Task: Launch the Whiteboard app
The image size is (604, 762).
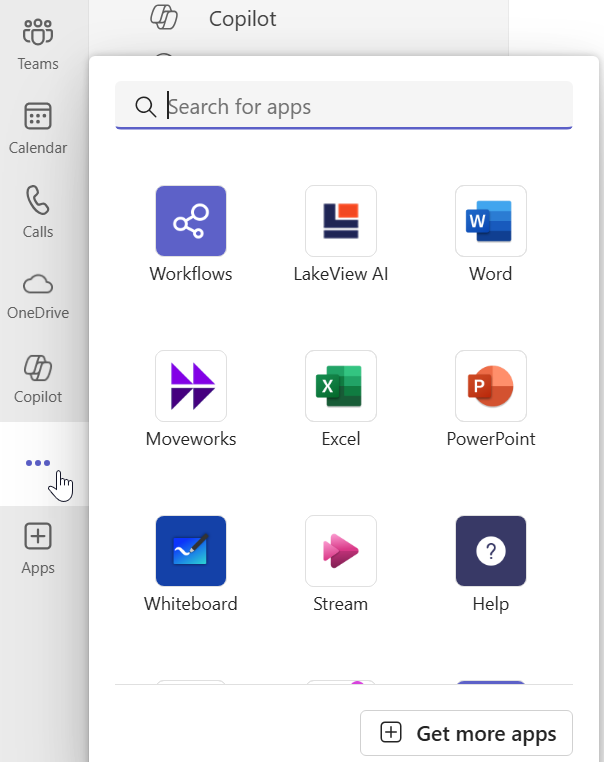Action: 191,565
